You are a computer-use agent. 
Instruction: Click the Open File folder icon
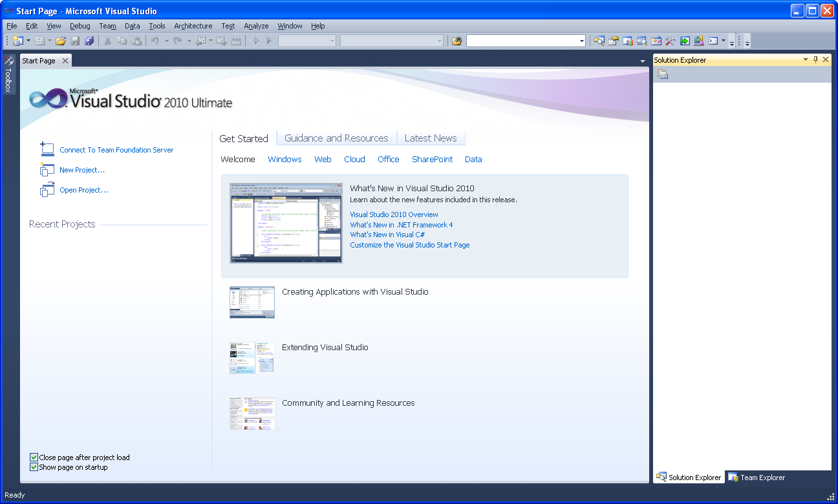pos(61,41)
